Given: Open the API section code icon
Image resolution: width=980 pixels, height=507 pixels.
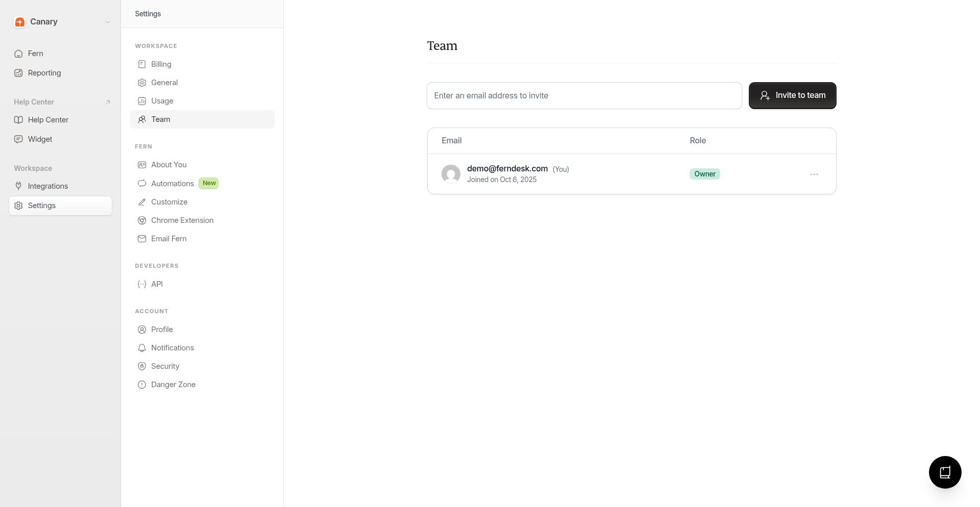Looking at the screenshot, I should tap(142, 284).
